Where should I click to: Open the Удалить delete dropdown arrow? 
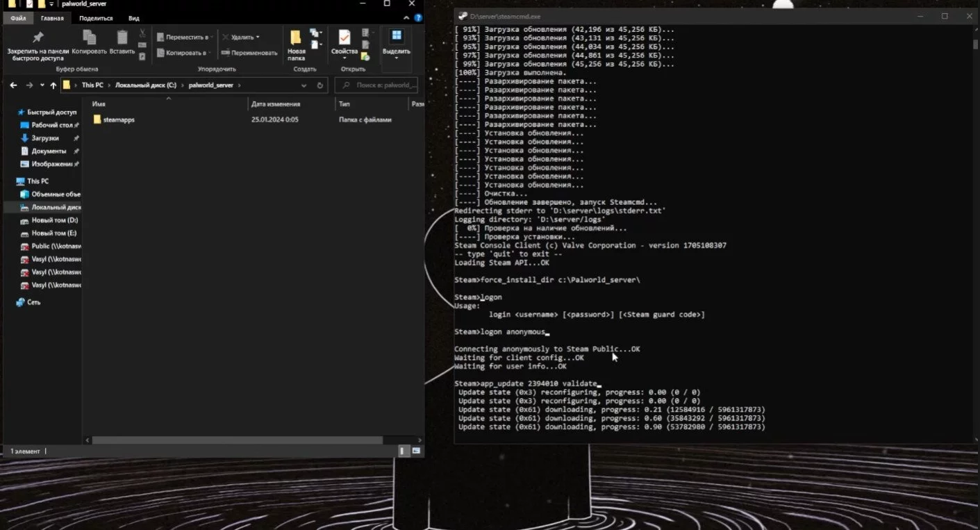258,38
